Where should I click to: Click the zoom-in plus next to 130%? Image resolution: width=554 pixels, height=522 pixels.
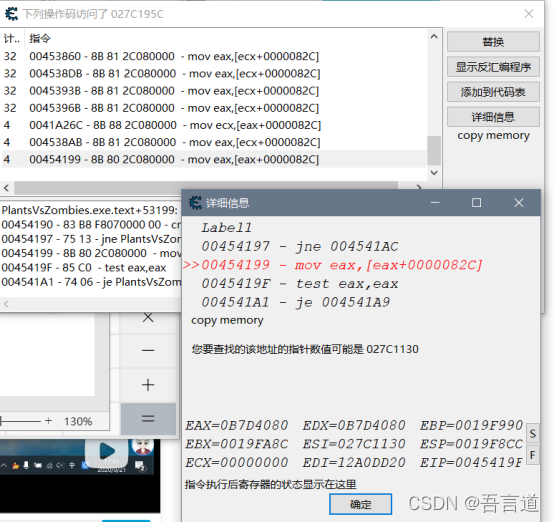(x=48, y=421)
